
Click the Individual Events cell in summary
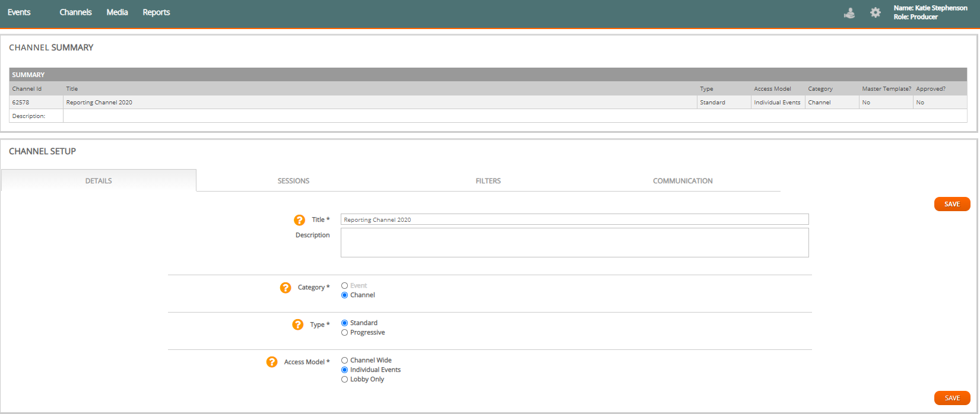[777, 103]
